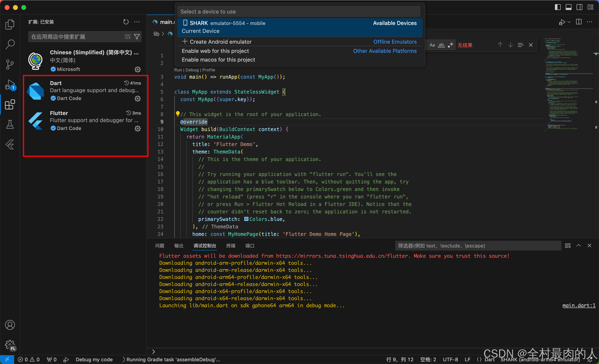
Task: Select Create Android emulator option
Action: point(220,42)
